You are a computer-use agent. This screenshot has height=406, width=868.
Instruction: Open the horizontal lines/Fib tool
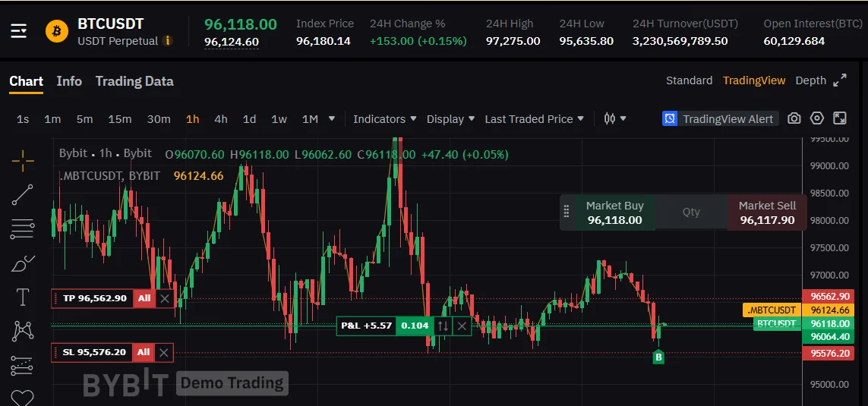22,228
